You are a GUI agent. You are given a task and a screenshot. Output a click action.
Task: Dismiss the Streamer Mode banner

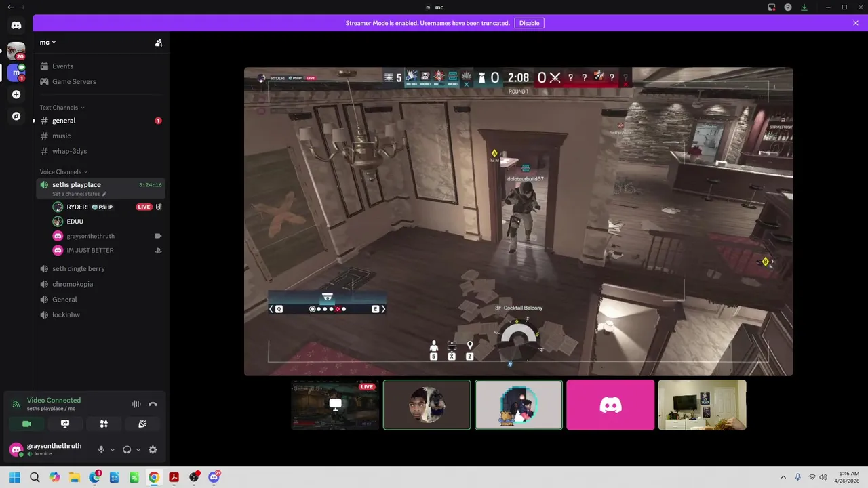pyautogui.click(x=856, y=23)
